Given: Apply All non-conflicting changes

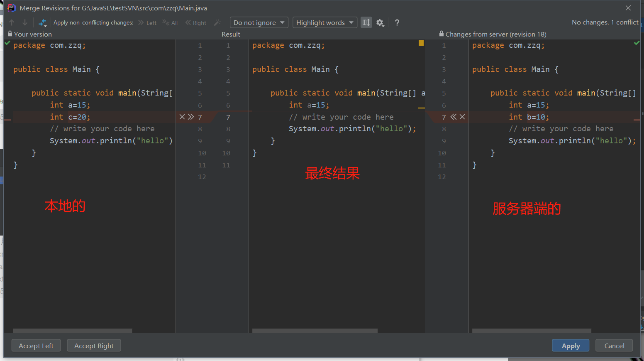Looking at the screenshot, I should (x=170, y=23).
